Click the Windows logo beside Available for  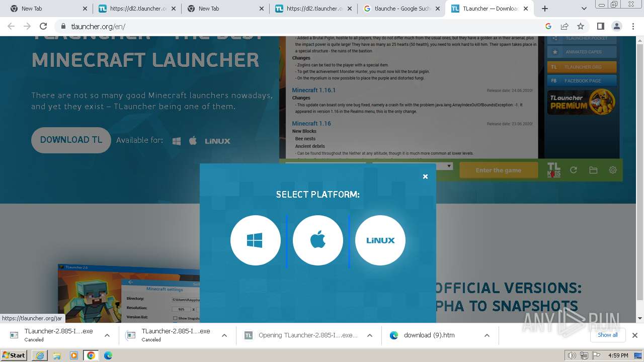click(177, 141)
